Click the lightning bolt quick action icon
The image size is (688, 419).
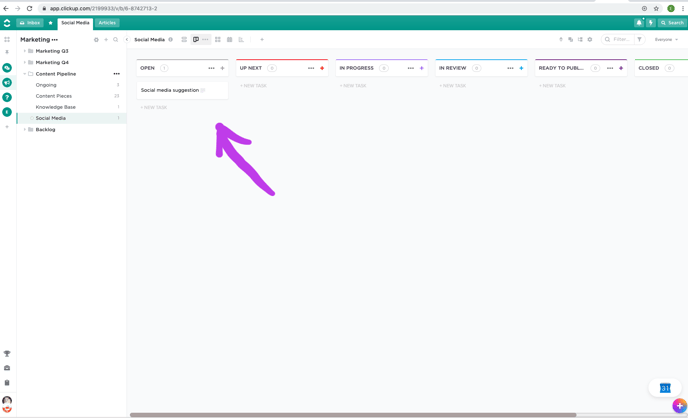[x=650, y=22]
